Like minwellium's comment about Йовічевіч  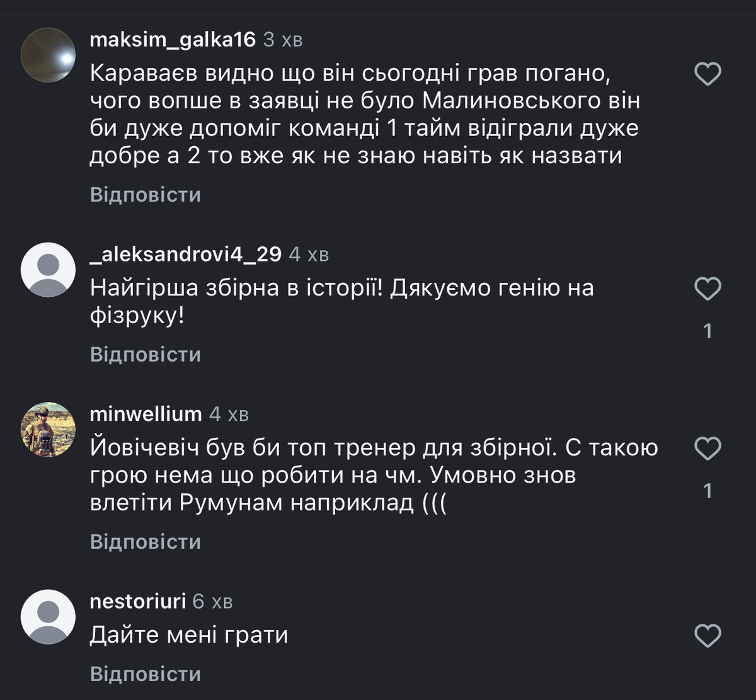pyautogui.click(x=707, y=449)
